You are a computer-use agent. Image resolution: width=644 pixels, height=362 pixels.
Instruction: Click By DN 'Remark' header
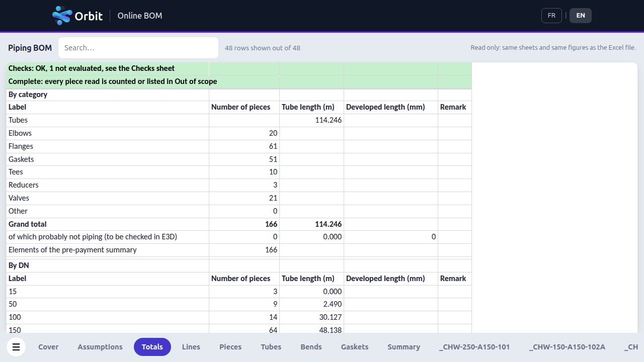coord(453,279)
